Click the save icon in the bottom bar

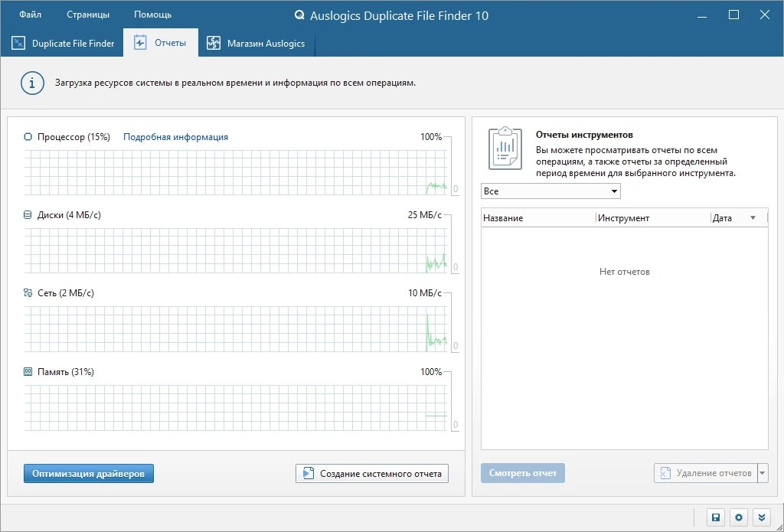click(x=716, y=517)
